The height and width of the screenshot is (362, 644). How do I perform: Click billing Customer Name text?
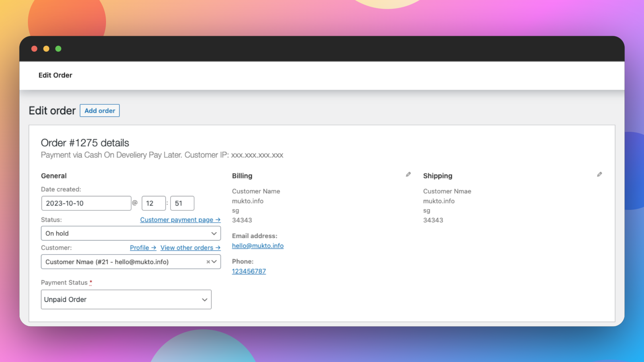tap(256, 192)
